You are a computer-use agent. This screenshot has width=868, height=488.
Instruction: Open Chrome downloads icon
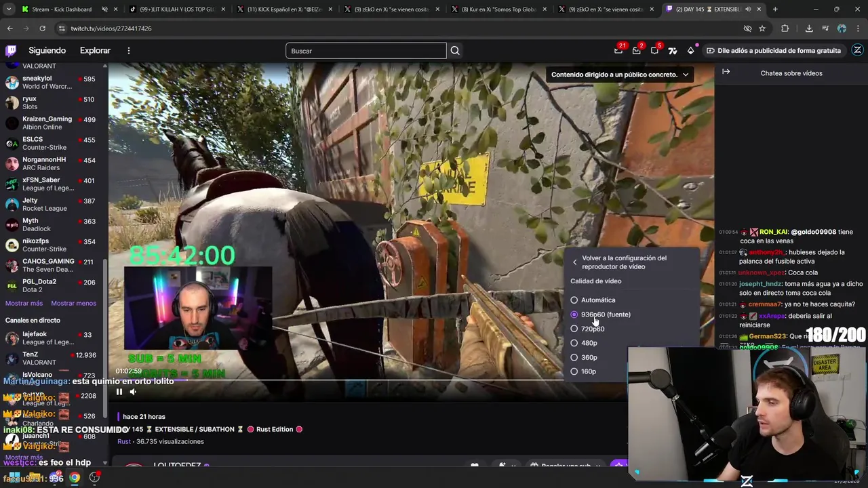pyautogui.click(x=809, y=28)
